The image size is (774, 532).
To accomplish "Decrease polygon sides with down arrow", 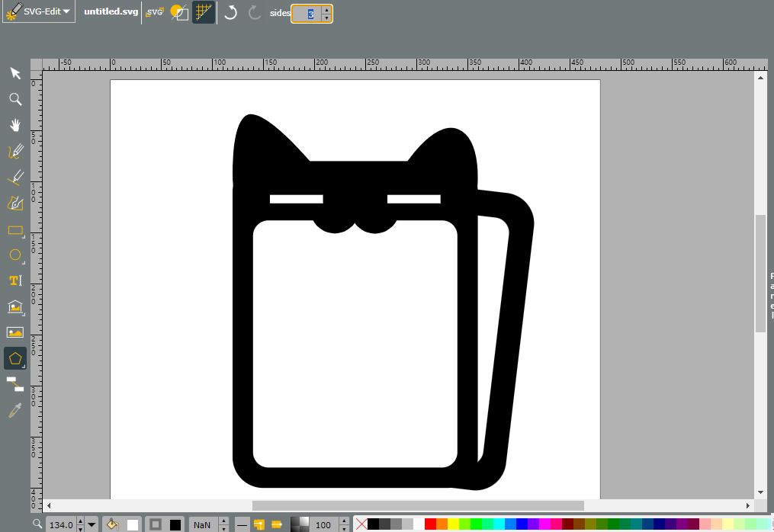I will click(326, 18).
